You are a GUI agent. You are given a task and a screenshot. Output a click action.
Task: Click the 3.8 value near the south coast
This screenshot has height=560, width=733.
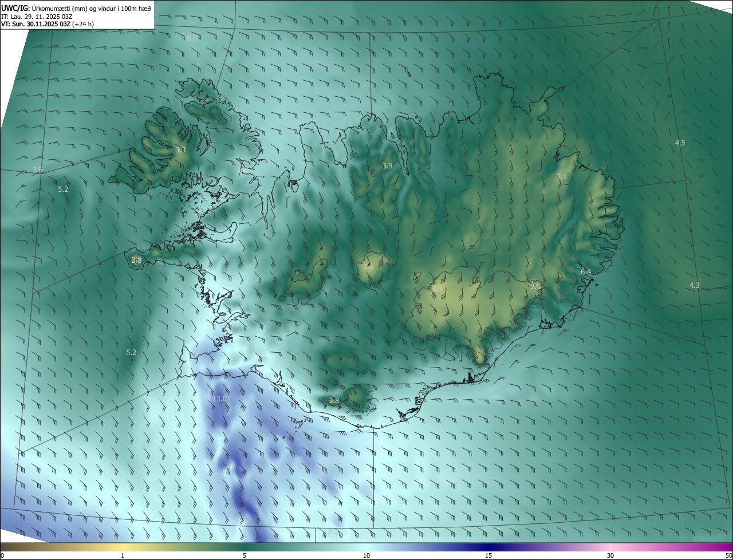(x=334, y=400)
